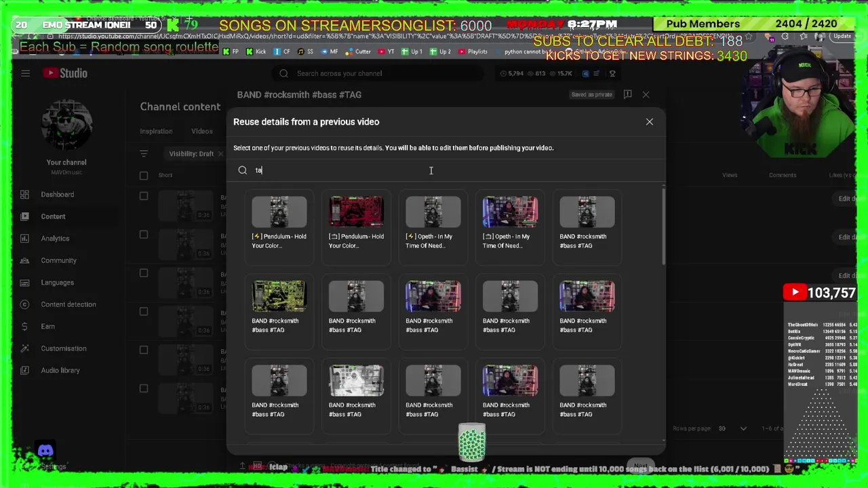Open Customisation from the sidebar
Image resolution: width=868 pixels, height=488 pixels.
[63, 348]
